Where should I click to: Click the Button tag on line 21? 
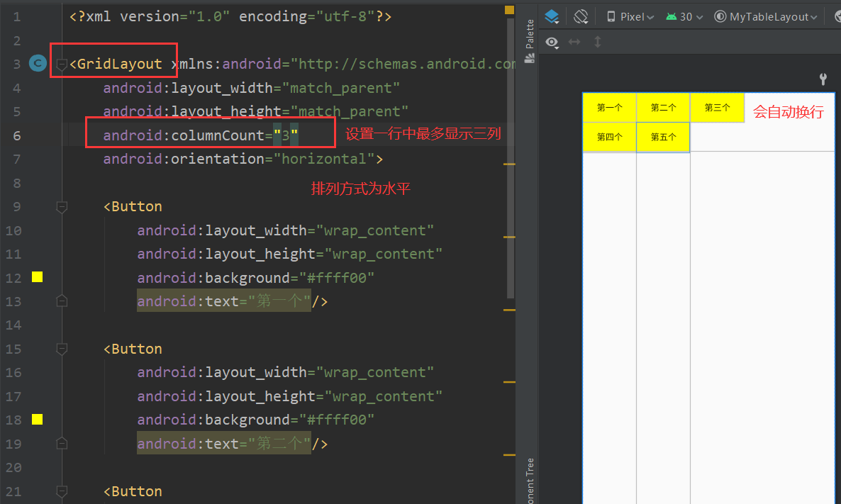(133, 491)
